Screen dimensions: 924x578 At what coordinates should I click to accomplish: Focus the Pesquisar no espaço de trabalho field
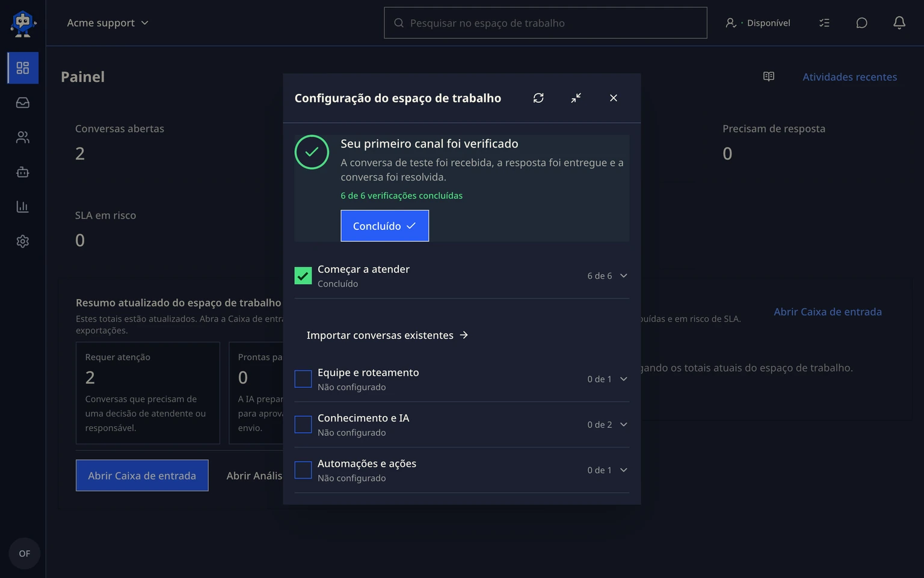coord(546,23)
